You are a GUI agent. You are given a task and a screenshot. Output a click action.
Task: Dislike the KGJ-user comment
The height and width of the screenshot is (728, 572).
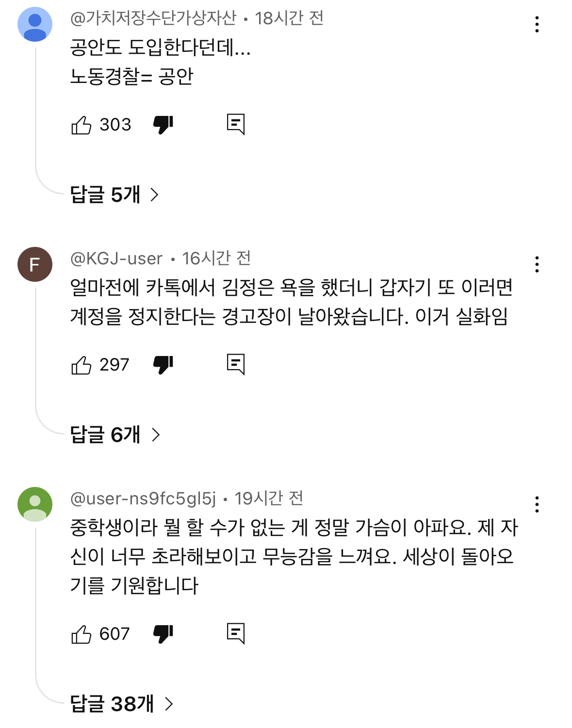(x=163, y=365)
